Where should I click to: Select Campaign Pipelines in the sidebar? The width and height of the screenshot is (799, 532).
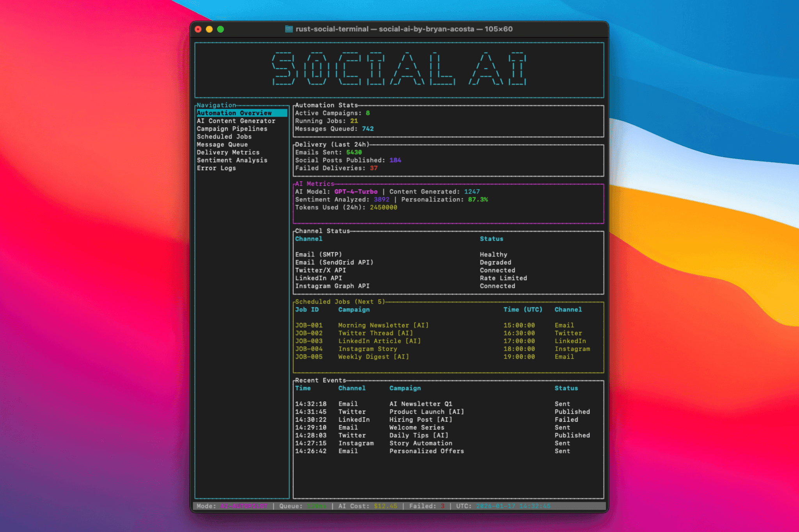point(232,129)
